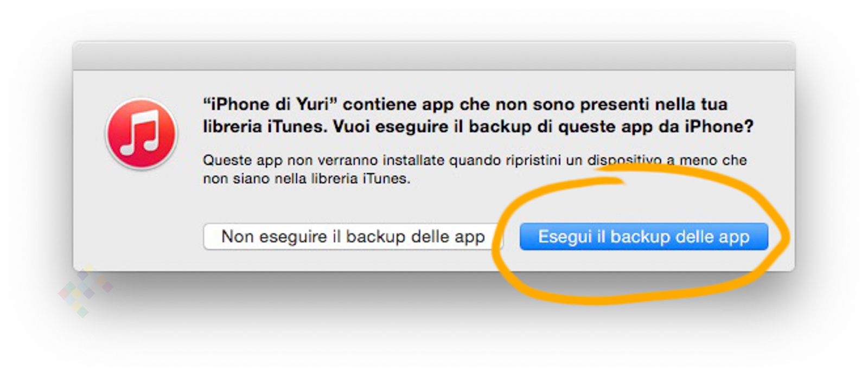Click the word "dispositivo" in the description
The width and height of the screenshot is (868, 376).
point(624,161)
